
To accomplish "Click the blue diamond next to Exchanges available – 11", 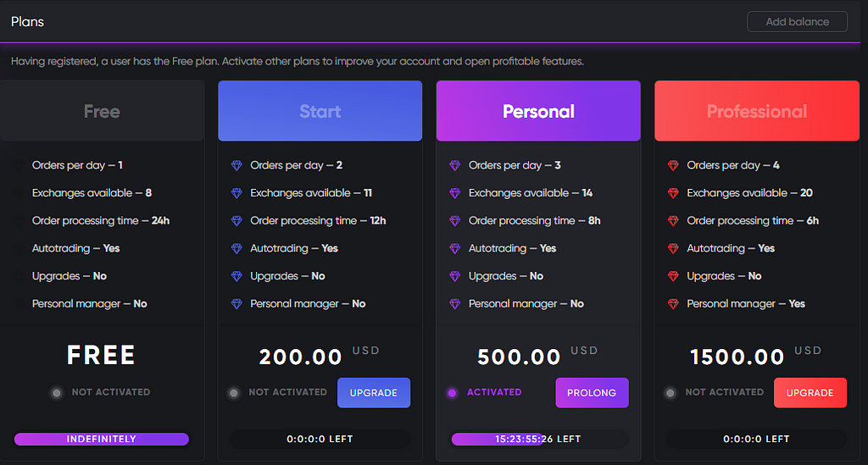I will coord(236,193).
